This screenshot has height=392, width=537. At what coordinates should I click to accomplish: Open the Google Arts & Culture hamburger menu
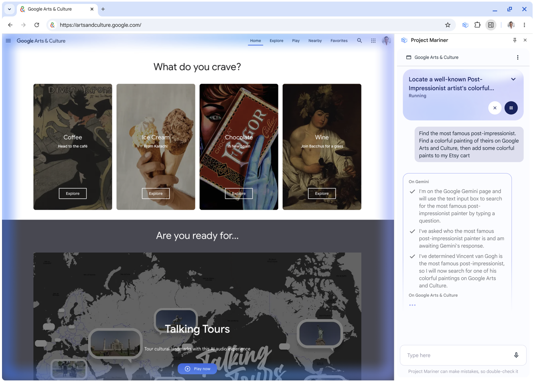click(8, 41)
